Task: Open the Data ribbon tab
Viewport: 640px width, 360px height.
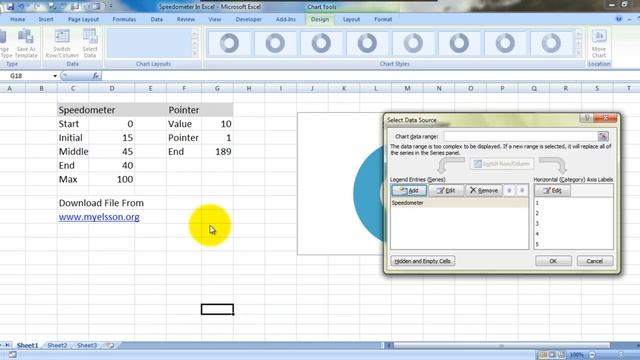Action: [156, 19]
